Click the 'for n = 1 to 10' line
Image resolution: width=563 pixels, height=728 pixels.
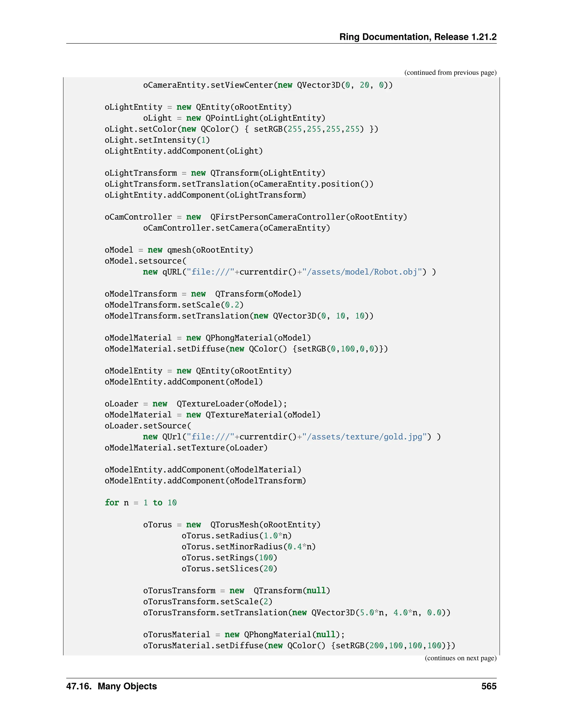coord(140,503)
